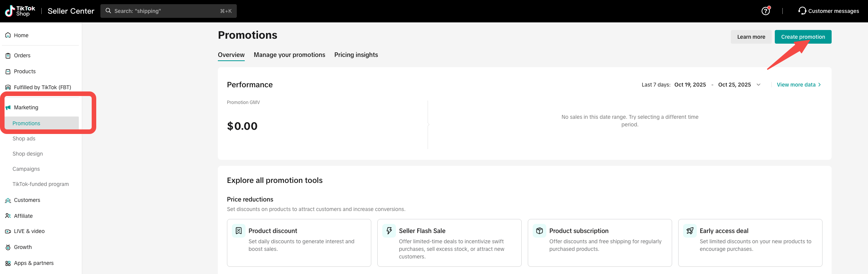Expand the Customers sidebar menu
This screenshot has height=274, width=868.
pyautogui.click(x=27, y=200)
